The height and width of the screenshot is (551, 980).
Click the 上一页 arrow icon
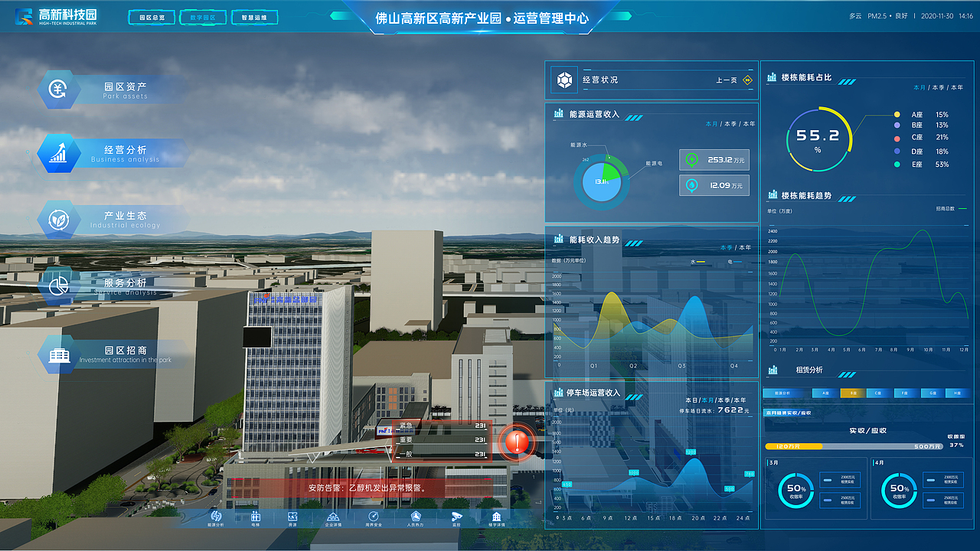[747, 80]
